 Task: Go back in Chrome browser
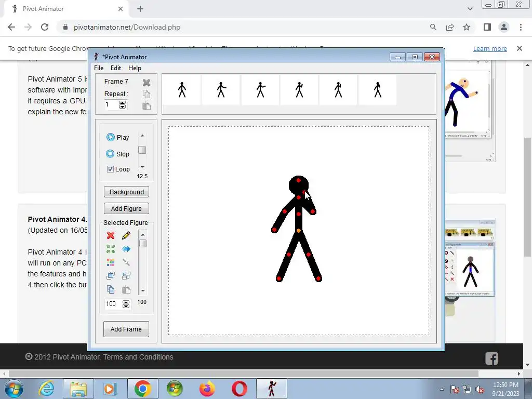(11, 27)
